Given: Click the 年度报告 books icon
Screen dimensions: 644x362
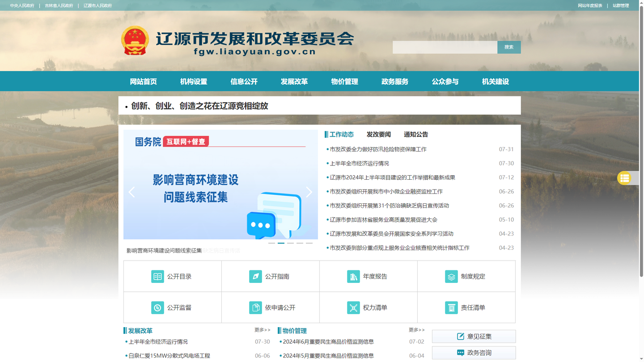Looking at the screenshot, I should tap(353, 277).
